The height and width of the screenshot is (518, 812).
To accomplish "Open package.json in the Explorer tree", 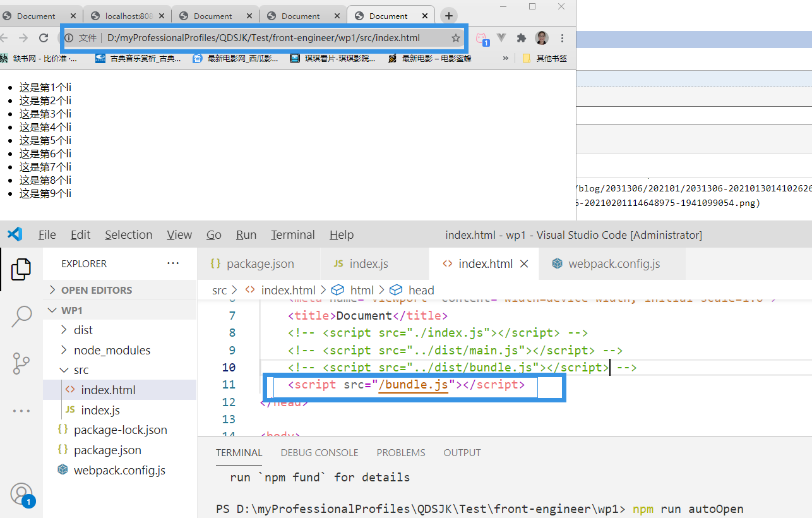I will click(120, 450).
